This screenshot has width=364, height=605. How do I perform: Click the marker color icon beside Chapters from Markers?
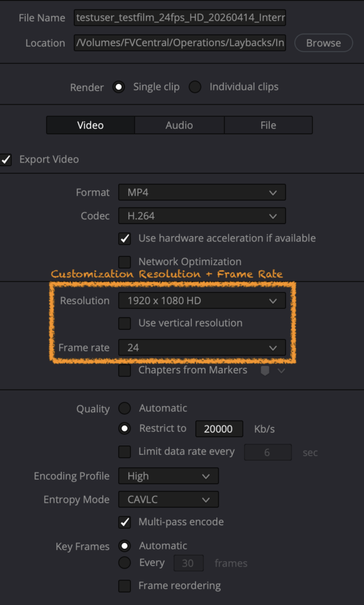265,370
